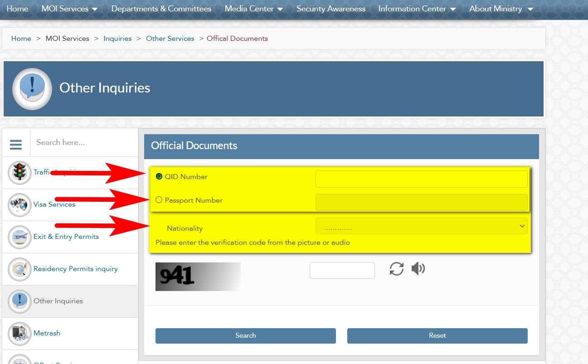This screenshot has width=588, height=364.
Task: Open Visa Services binoculars icon
Action: click(19, 204)
